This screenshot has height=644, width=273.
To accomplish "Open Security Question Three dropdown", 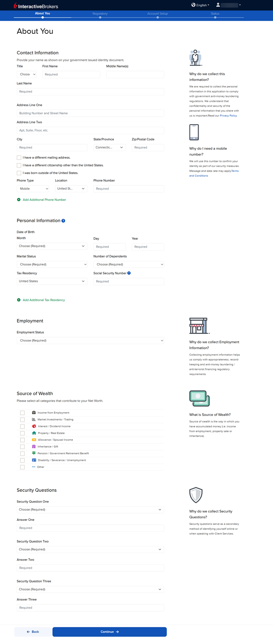I will [x=90, y=589].
